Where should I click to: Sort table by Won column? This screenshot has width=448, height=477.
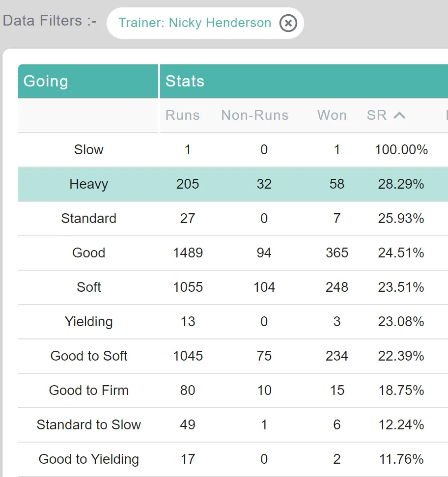tap(332, 115)
